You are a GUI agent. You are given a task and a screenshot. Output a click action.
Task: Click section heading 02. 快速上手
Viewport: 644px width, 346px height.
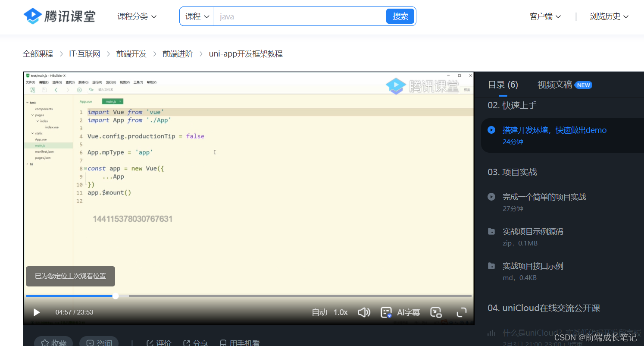pyautogui.click(x=512, y=105)
